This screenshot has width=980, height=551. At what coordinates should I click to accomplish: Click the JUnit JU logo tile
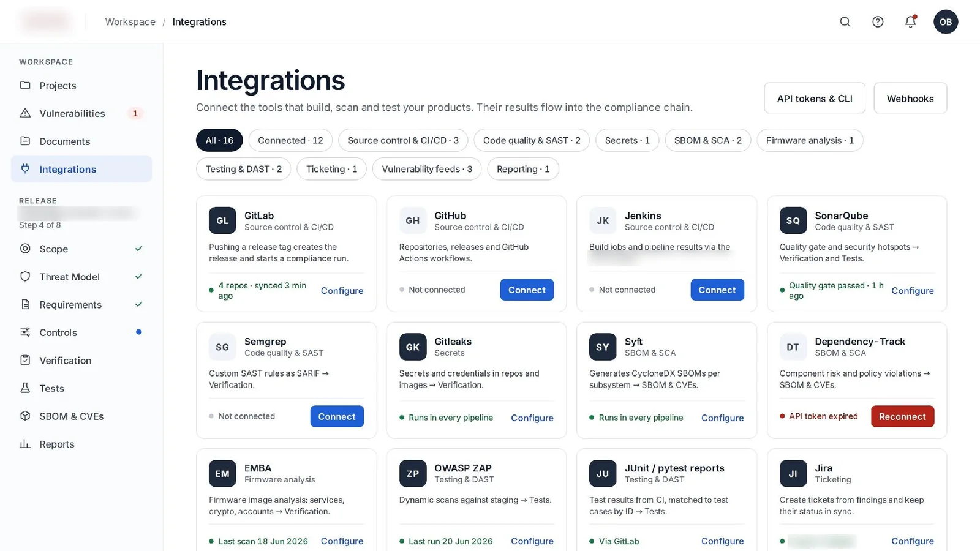click(x=603, y=474)
